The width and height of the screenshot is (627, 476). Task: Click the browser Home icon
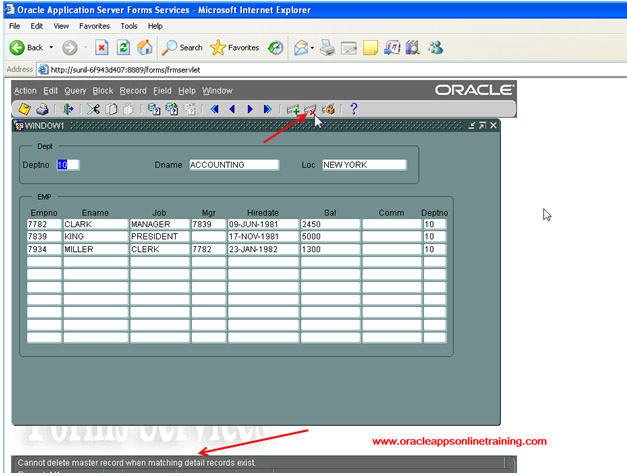click(x=145, y=47)
